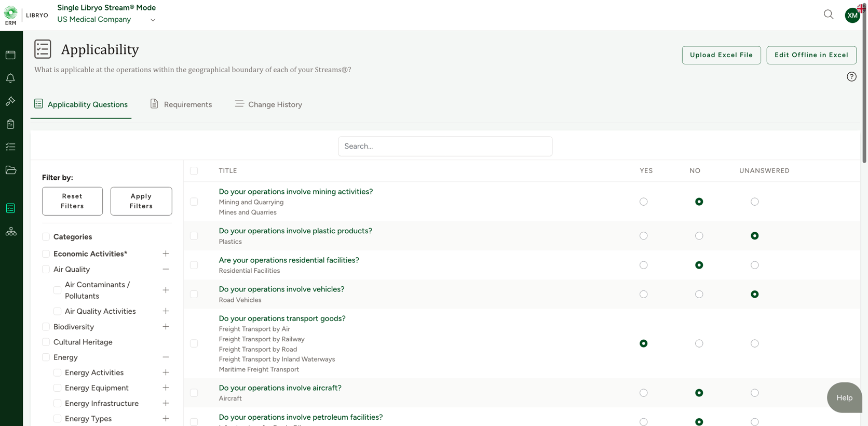Viewport: 868px width, 426px height.
Task: Open the clipboard icon in the sidebar
Action: point(10,124)
